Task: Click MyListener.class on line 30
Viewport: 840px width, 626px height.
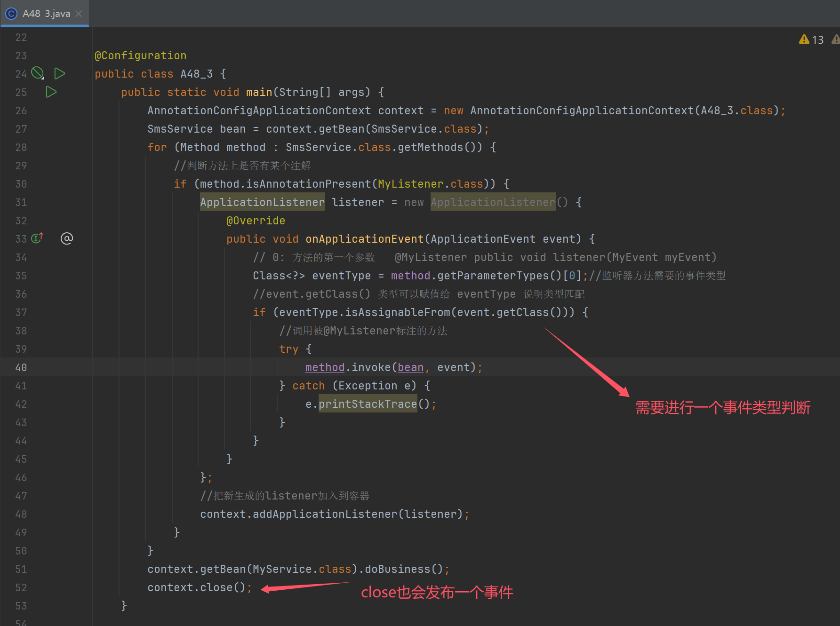Action: [431, 184]
